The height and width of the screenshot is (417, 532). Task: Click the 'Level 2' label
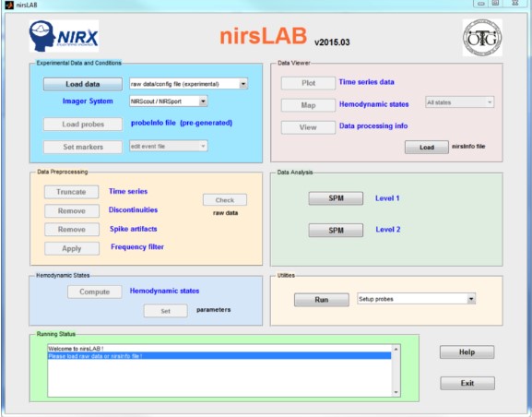point(388,230)
